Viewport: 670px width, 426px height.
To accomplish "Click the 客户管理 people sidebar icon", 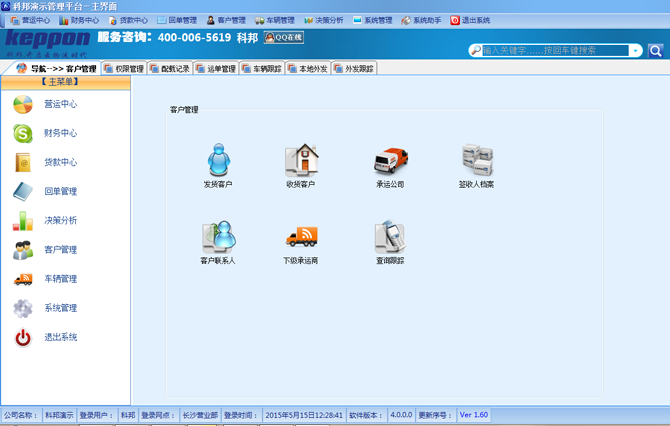I will (x=23, y=250).
